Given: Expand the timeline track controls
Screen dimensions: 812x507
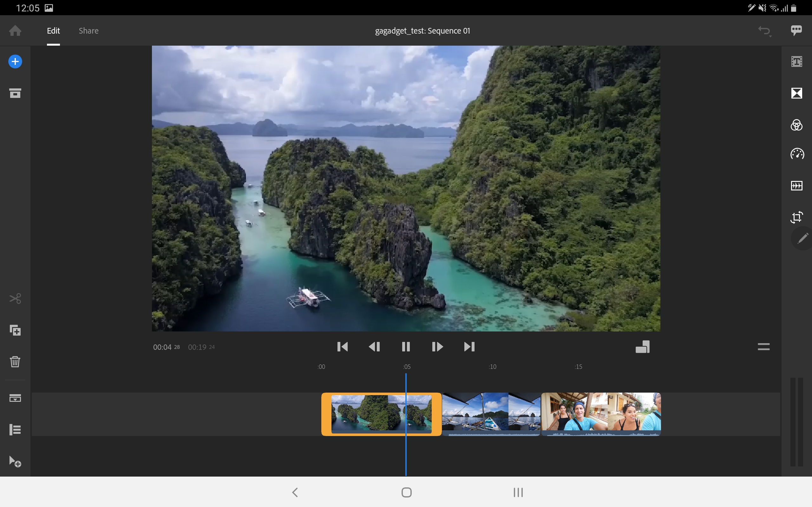Looking at the screenshot, I should click(x=15, y=430).
